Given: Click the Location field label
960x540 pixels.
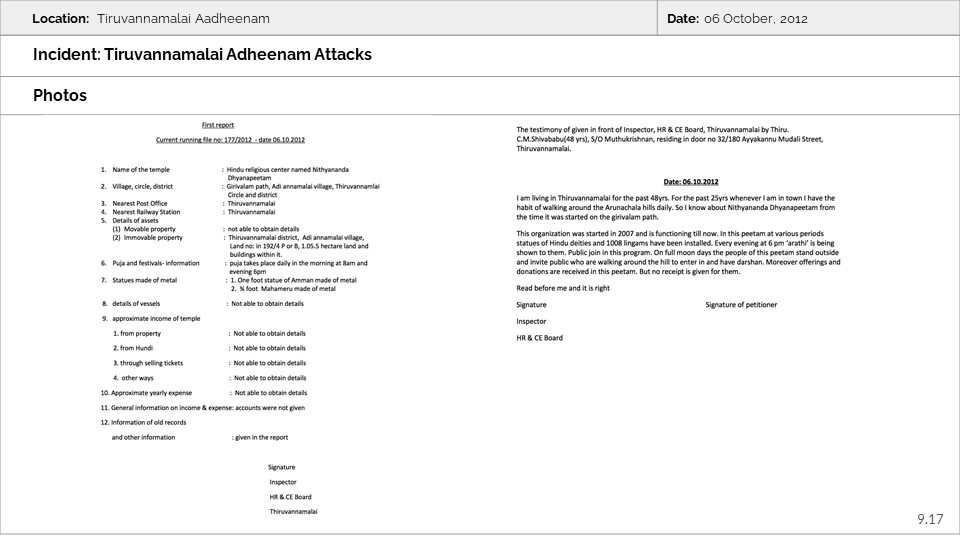Looking at the screenshot, I should pos(60,19).
